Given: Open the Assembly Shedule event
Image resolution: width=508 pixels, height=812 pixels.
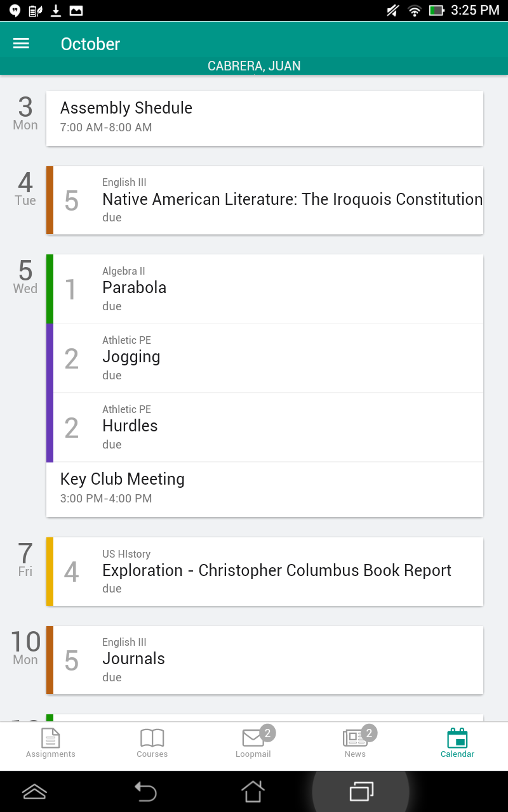Looking at the screenshot, I should click(264, 117).
